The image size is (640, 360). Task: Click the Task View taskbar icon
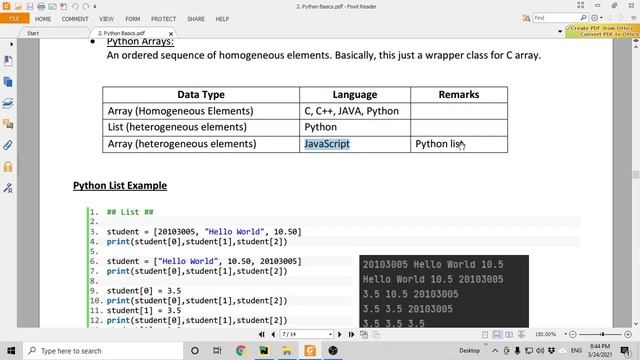coord(217,351)
